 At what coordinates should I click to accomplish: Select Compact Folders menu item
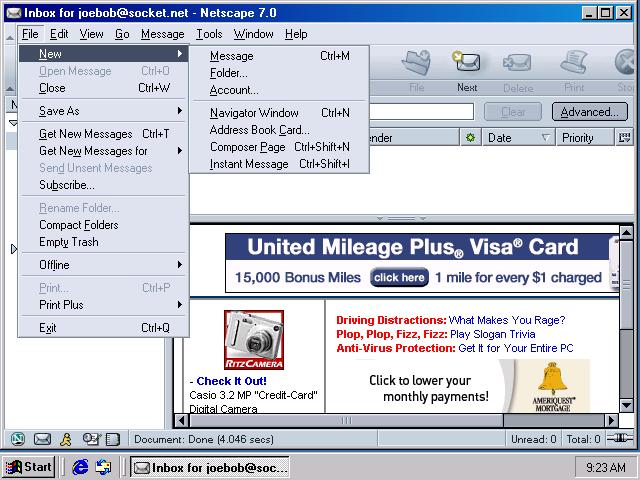coord(104,225)
